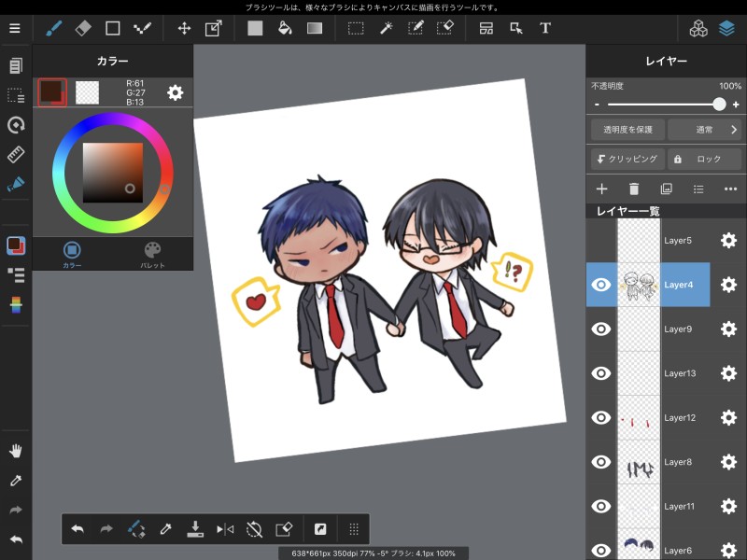This screenshot has width=747, height=560.
Task: Toggle クリッピング clipping option
Action: pos(627,159)
